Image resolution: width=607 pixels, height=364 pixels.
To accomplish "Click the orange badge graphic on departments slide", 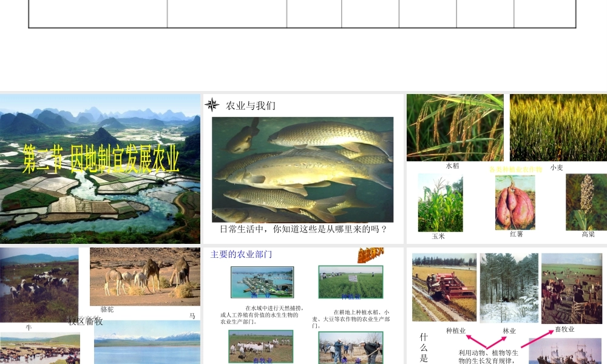I will 370,255.
